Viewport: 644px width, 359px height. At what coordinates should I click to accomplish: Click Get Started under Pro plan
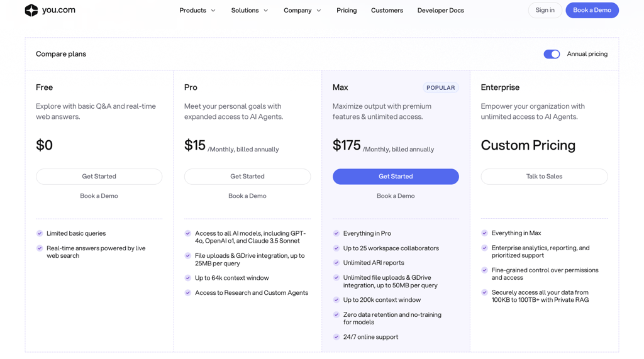(247, 177)
